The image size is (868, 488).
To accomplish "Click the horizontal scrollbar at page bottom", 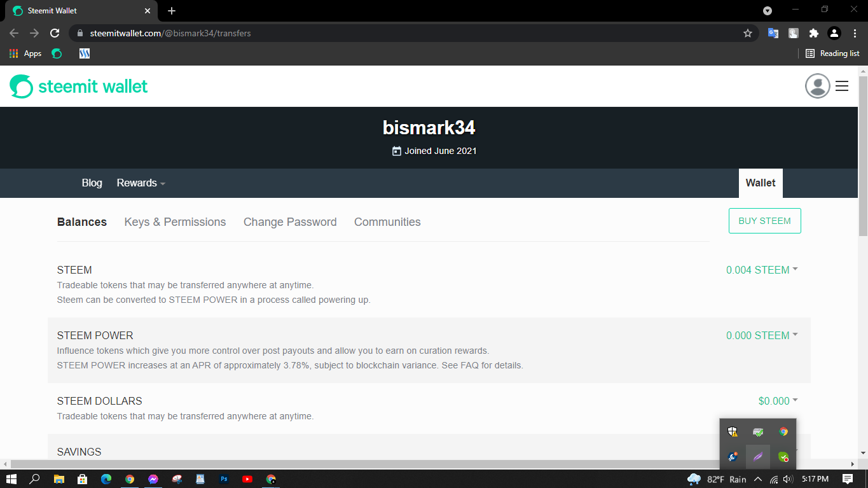I will pyautogui.click(x=367, y=464).
